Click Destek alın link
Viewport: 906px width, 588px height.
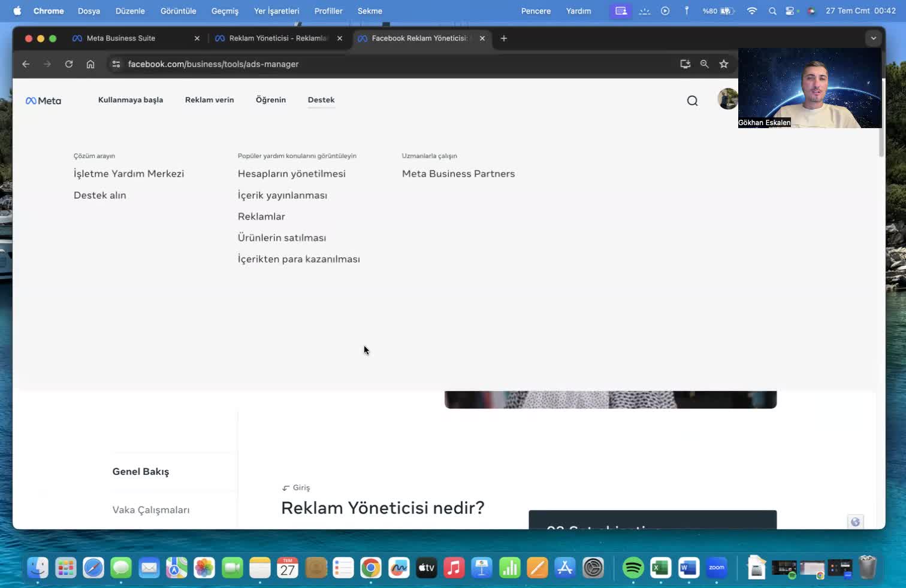pos(100,195)
